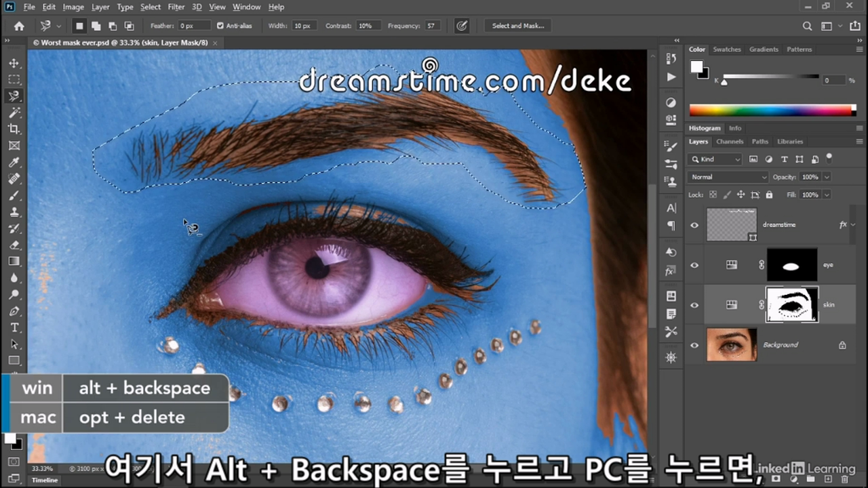The width and height of the screenshot is (868, 488).
Task: Open the Filter menu
Action: click(x=176, y=7)
